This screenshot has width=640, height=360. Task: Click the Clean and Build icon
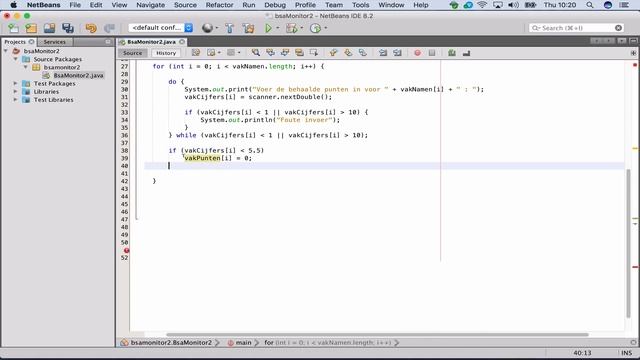tap(248, 28)
